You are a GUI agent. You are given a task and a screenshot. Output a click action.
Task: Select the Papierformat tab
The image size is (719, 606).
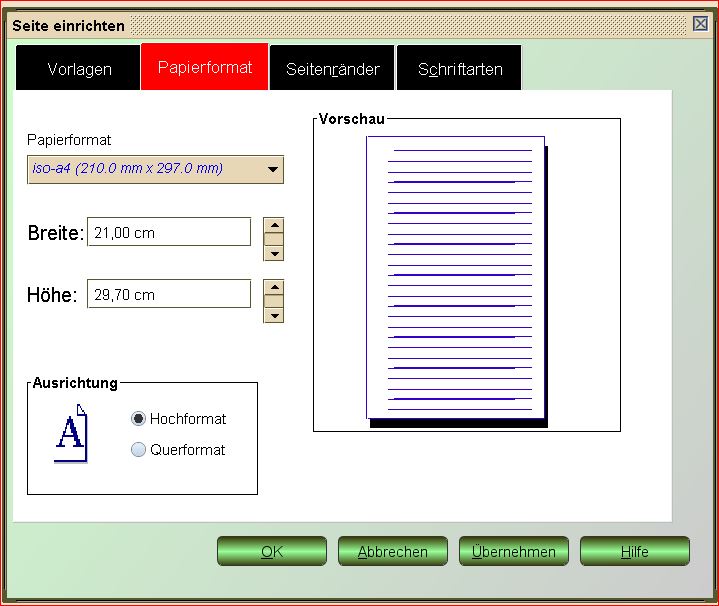tap(205, 66)
